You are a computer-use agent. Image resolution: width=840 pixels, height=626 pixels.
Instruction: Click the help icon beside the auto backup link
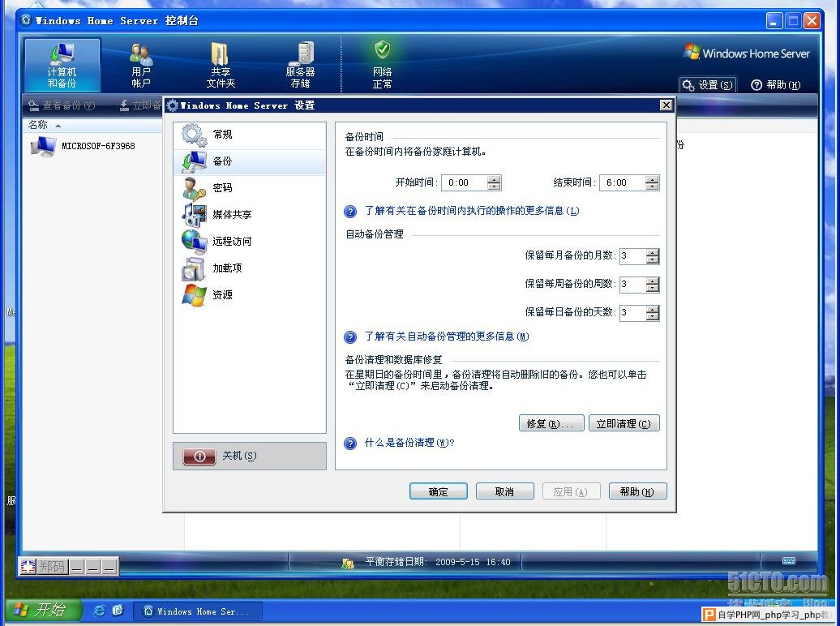350,337
